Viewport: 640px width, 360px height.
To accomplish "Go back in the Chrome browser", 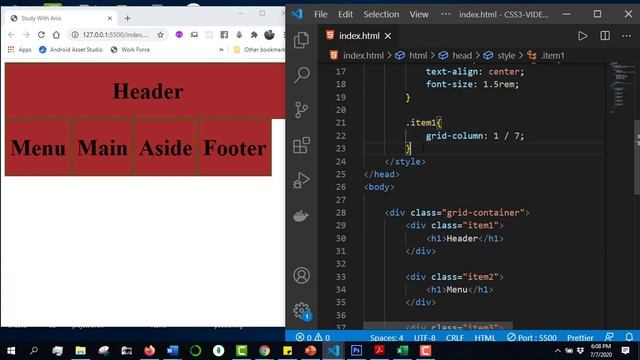I will point(11,35).
